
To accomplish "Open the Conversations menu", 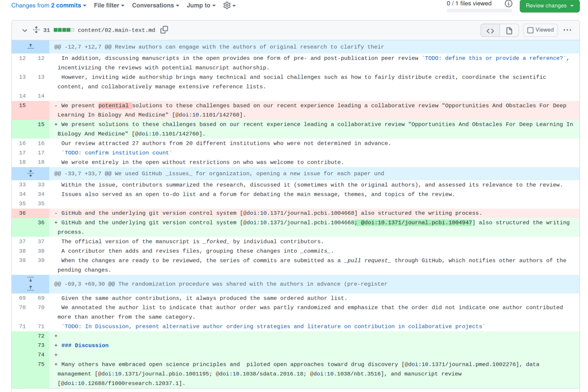I will [156, 6].
